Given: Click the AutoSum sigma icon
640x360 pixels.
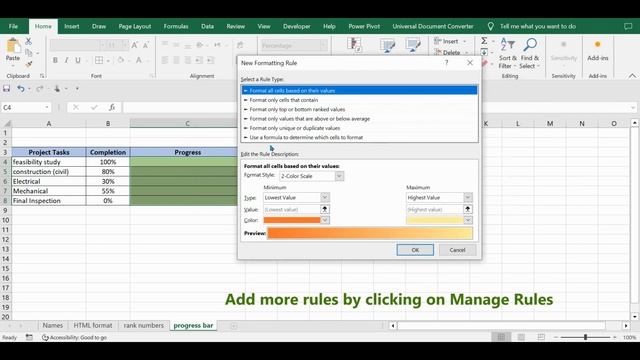Looking at the screenshot, I should tap(484, 41).
